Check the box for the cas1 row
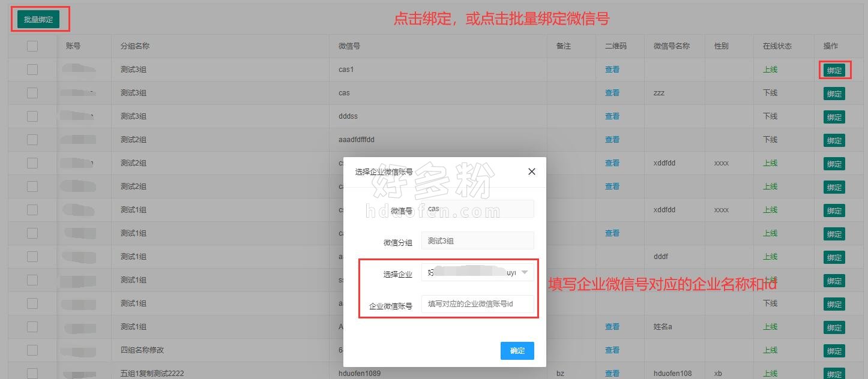Screen dimensions: 868x379 coord(32,70)
